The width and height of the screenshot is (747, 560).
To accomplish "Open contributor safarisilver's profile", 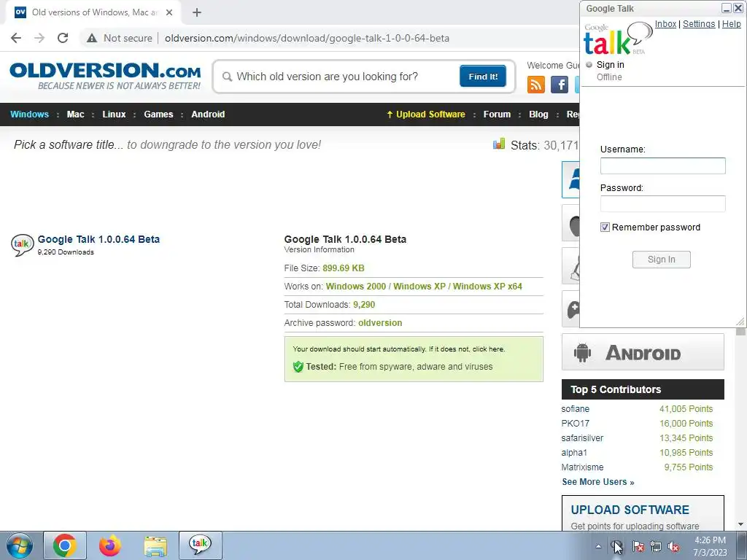I will (x=582, y=438).
